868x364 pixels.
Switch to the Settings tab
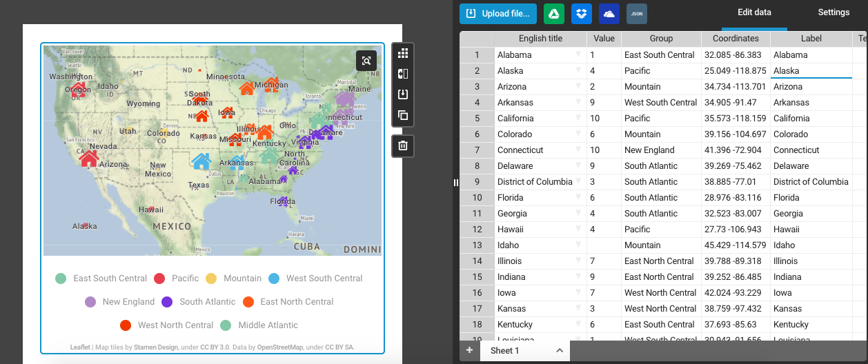point(834,12)
